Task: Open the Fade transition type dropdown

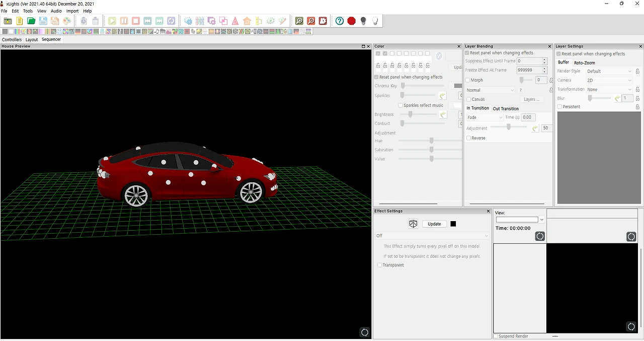Action: pos(485,117)
